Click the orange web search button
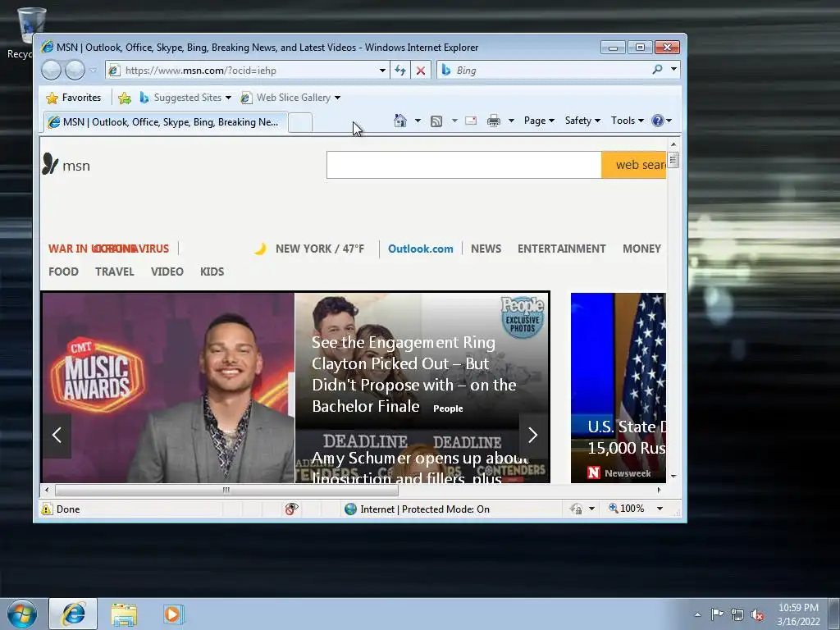 pyautogui.click(x=634, y=164)
